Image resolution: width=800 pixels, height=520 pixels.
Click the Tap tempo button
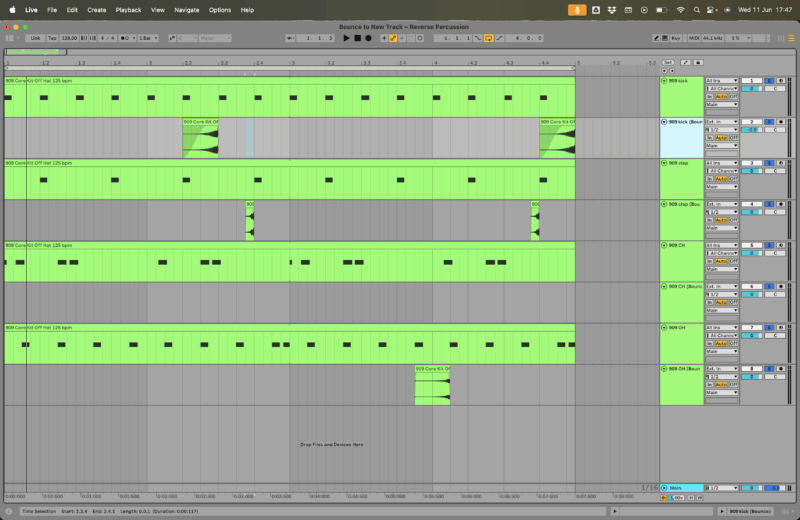[51, 38]
